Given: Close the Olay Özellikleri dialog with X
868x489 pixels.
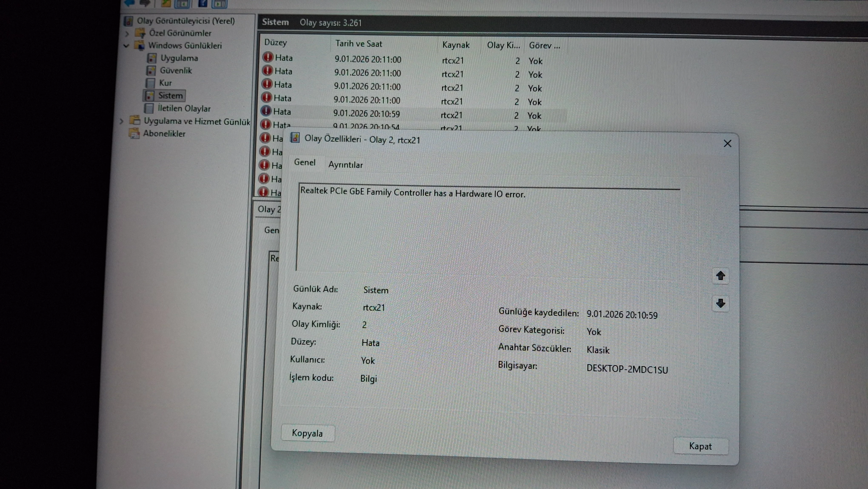Looking at the screenshot, I should tap(727, 144).
